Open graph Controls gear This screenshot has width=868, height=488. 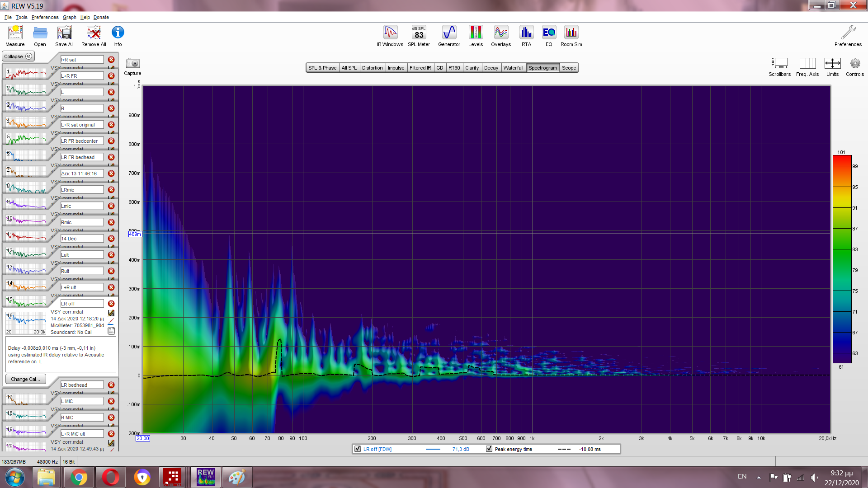click(x=854, y=64)
